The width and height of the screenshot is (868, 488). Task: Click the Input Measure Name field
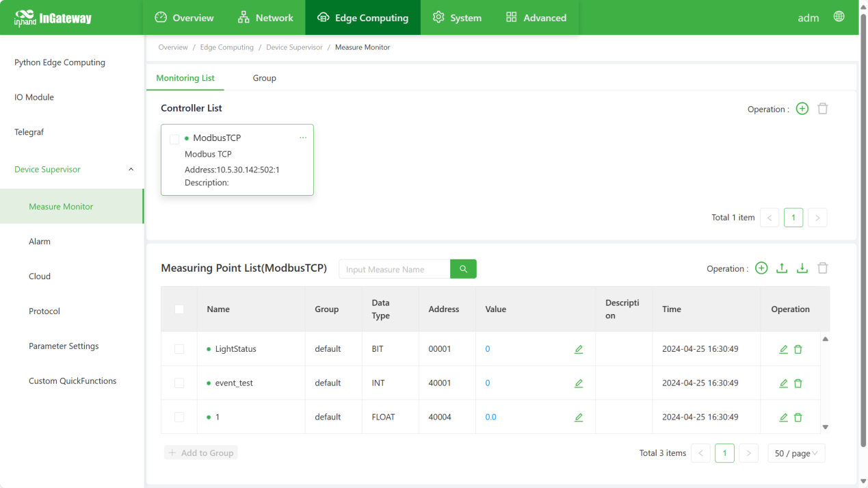[x=394, y=269]
